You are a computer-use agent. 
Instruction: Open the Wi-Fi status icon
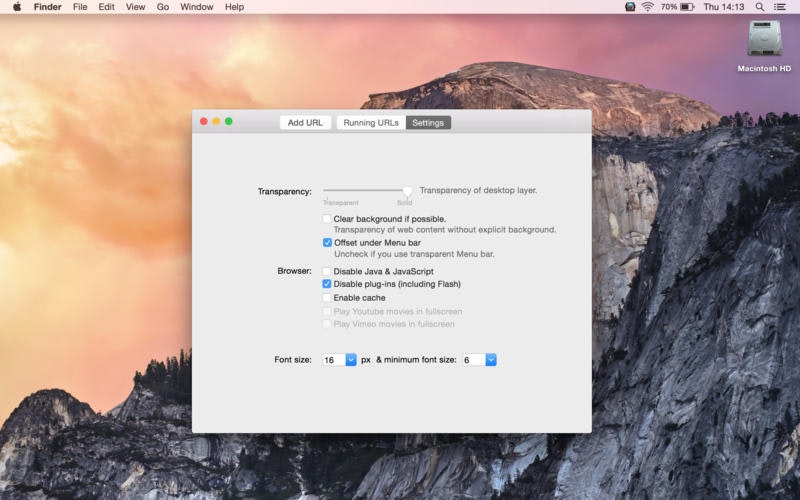[648, 7]
